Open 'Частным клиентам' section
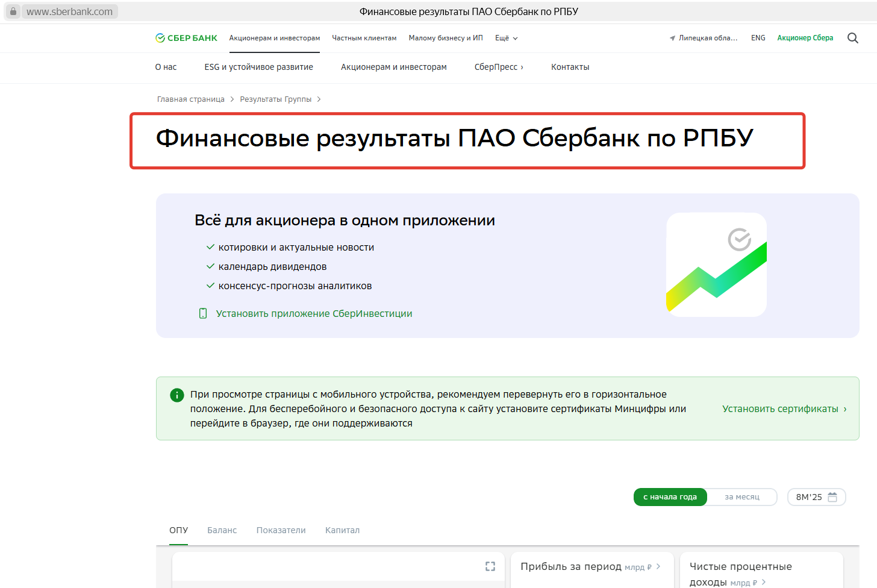This screenshot has width=877, height=588. point(364,38)
